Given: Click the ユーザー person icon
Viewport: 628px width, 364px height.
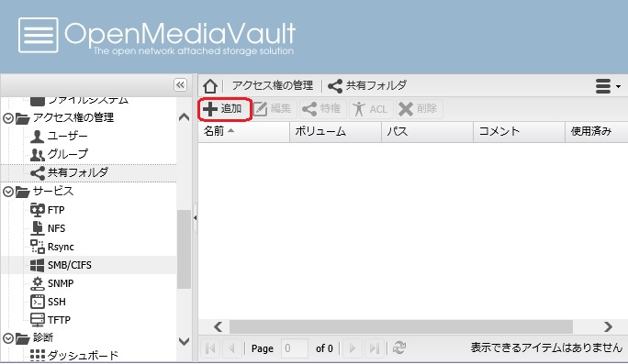Looking at the screenshot, I should [38, 137].
